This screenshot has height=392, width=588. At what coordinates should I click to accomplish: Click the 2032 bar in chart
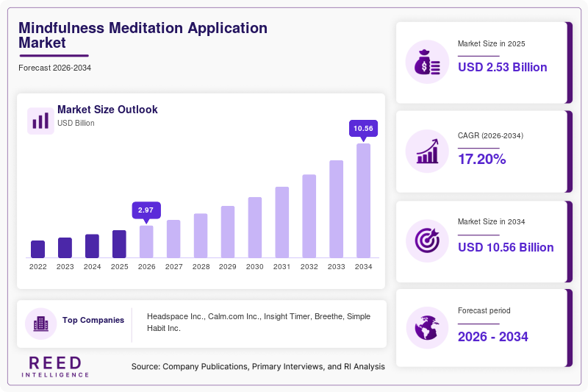click(x=309, y=216)
